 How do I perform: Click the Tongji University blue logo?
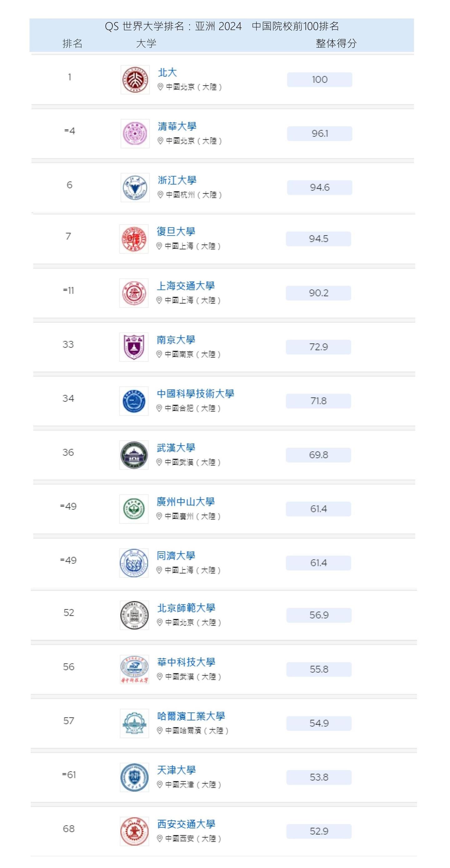coord(134,563)
